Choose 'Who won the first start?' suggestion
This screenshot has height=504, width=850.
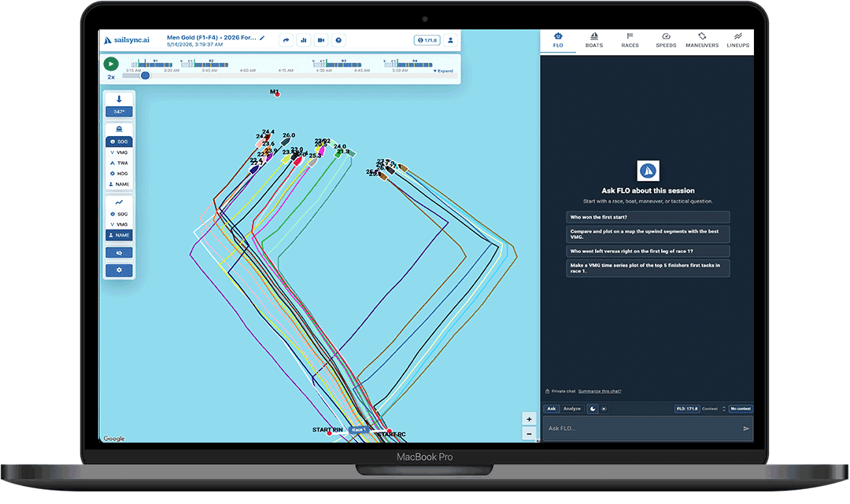click(x=648, y=217)
